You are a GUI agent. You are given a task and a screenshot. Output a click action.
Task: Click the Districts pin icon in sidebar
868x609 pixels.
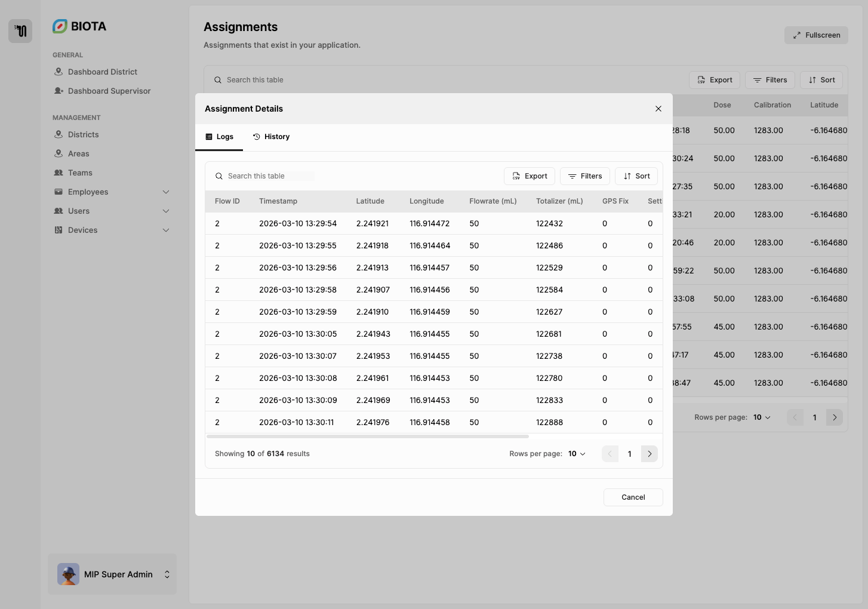coord(59,134)
